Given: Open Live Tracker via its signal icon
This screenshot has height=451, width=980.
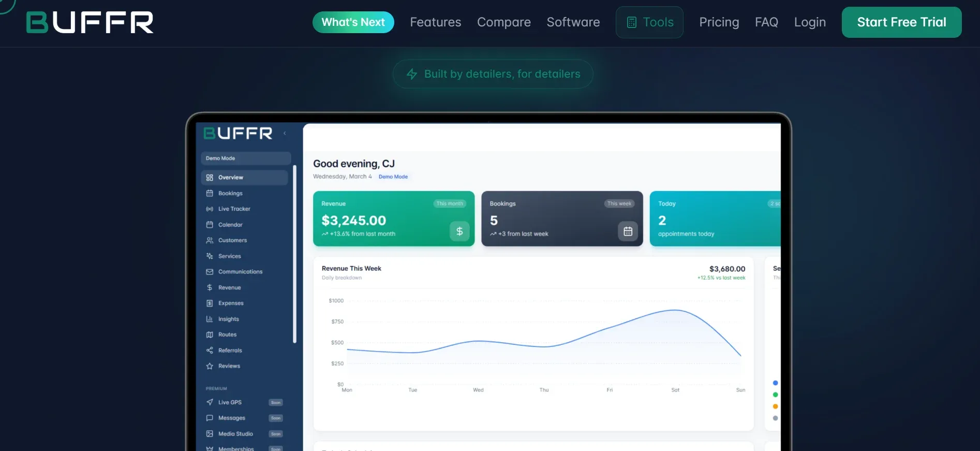Looking at the screenshot, I should pyautogui.click(x=210, y=209).
